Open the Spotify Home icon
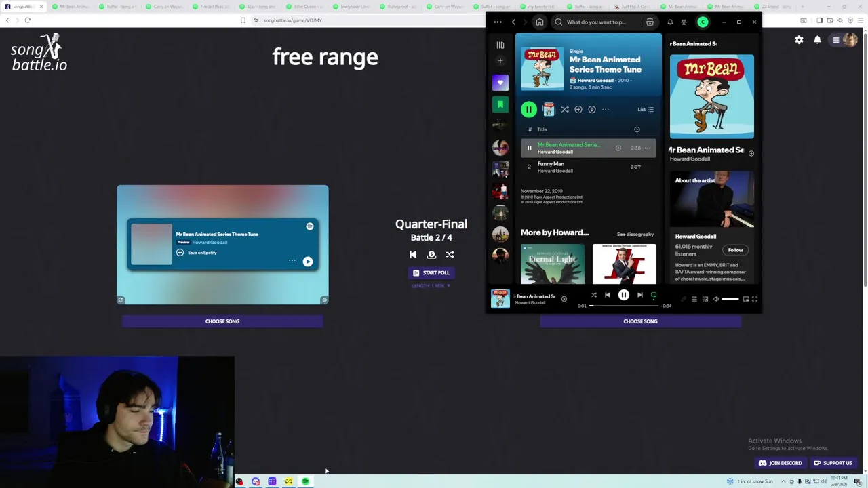Image resolution: width=868 pixels, height=488 pixels. pyautogui.click(x=540, y=22)
